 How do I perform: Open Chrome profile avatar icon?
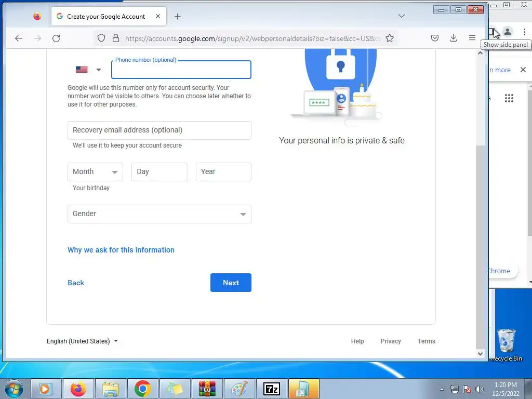tap(508, 32)
